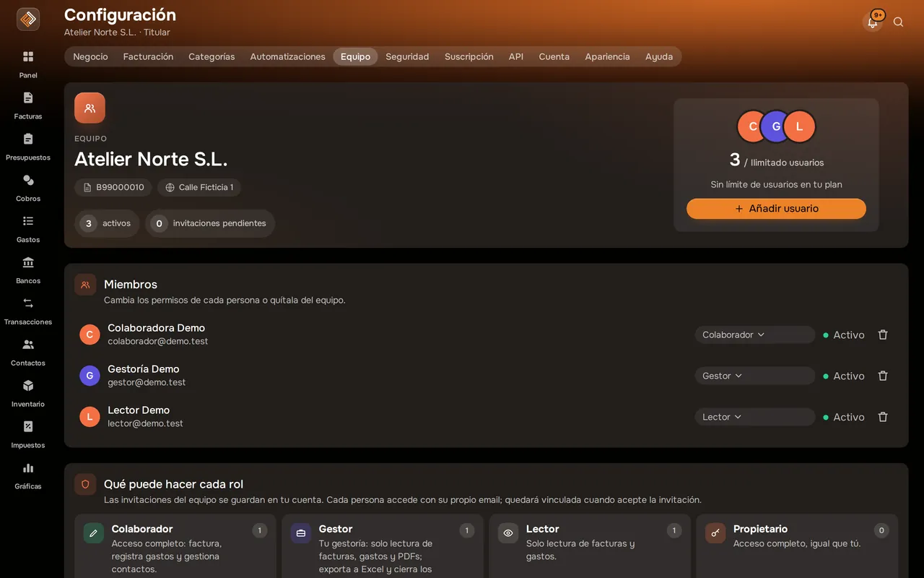Open Transacciones from the sidebar
924x578 pixels.
(28, 311)
